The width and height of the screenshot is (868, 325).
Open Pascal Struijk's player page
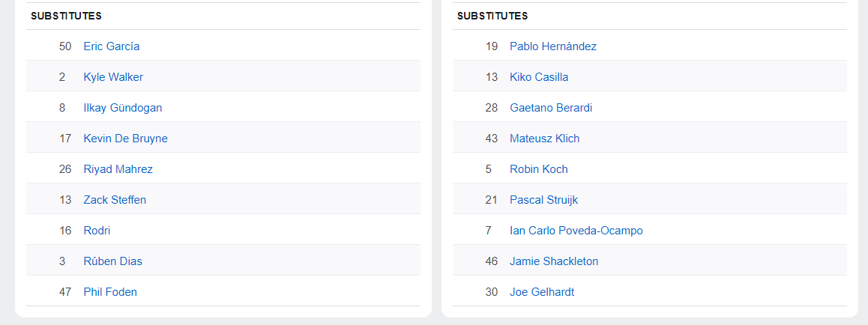click(x=543, y=200)
